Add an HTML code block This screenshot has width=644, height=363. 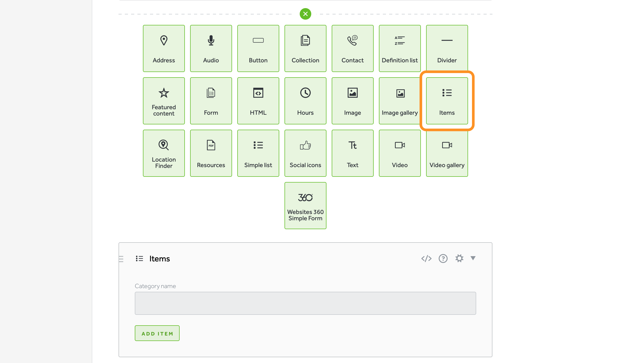click(x=258, y=101)
